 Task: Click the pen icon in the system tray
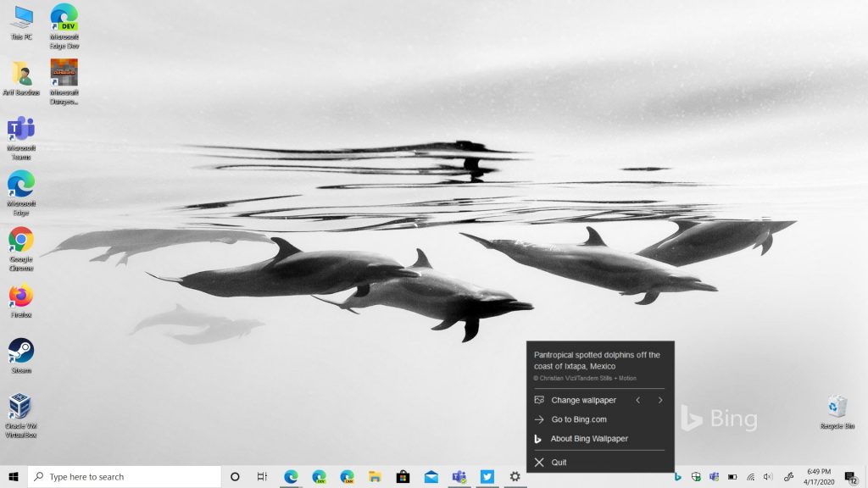click(789, 477)
